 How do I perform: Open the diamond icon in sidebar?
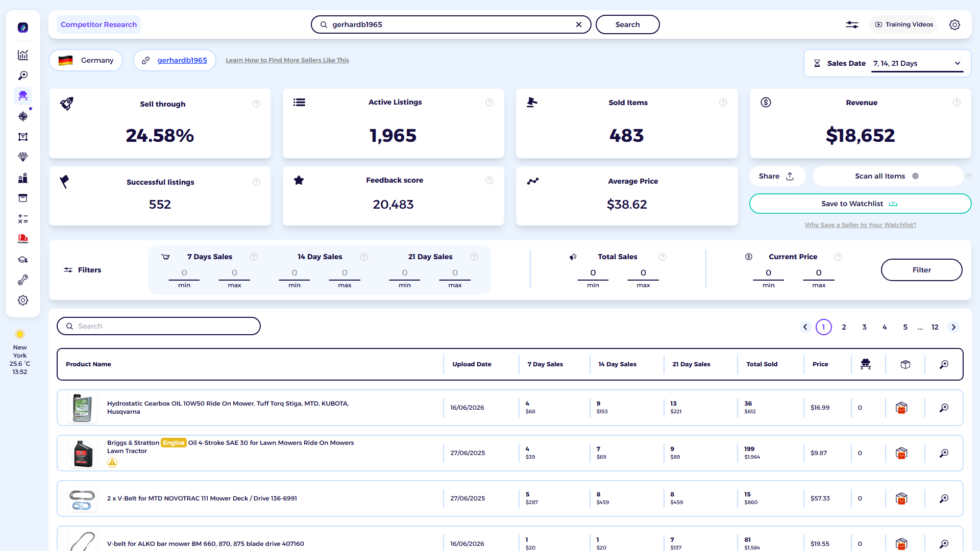pos(23,157)
